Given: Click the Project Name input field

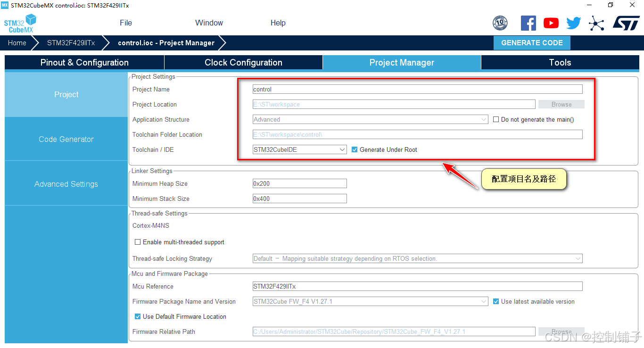Looking at the screenshot, I should point(418,89).
